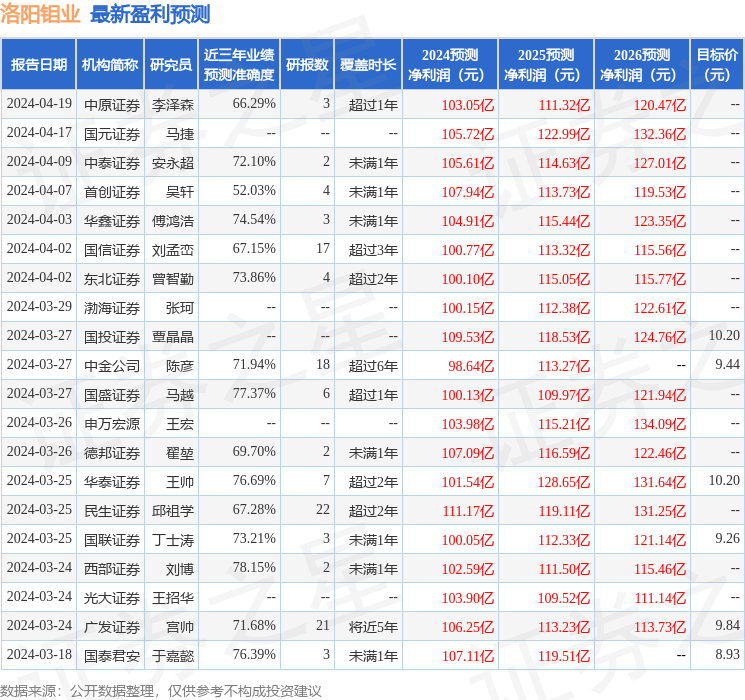The height and width of the screenshot is (700, 745).
Task: Select the 华鑫证券 cell
Action: tap(112, 221)
